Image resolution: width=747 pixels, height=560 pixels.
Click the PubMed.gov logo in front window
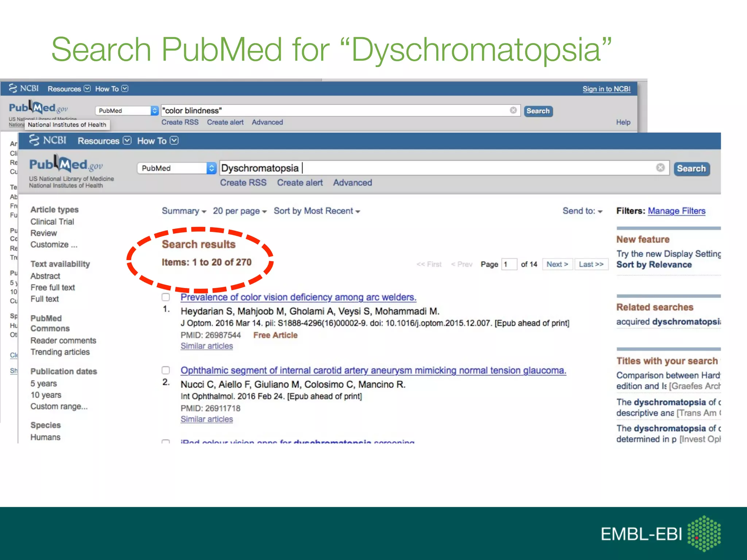[66, 165]
